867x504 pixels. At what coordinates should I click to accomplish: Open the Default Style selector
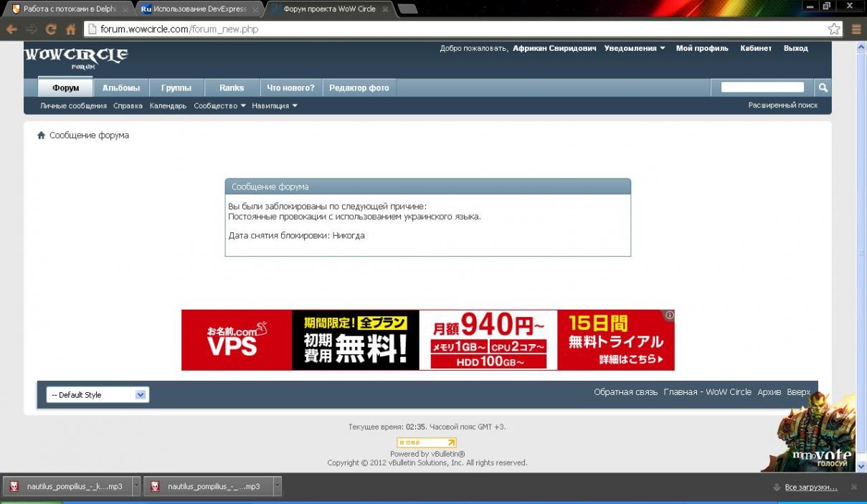[x=98, y=395]
